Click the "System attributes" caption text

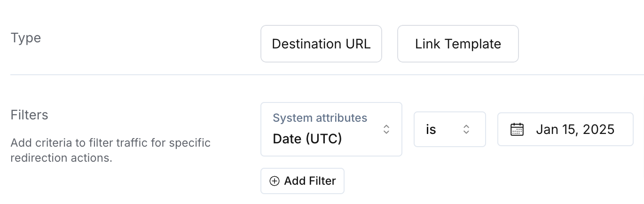[x=320, y=118]
